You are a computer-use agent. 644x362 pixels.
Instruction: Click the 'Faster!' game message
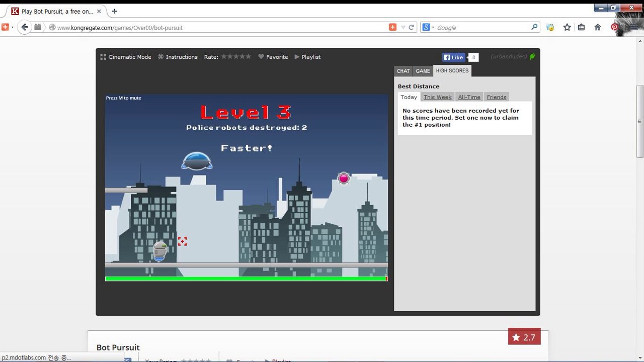pos(247,148)
